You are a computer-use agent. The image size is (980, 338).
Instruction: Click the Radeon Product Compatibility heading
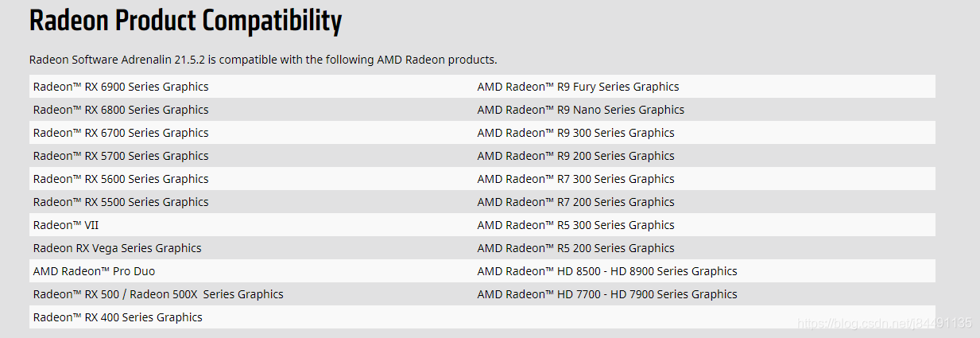(185, 21)
